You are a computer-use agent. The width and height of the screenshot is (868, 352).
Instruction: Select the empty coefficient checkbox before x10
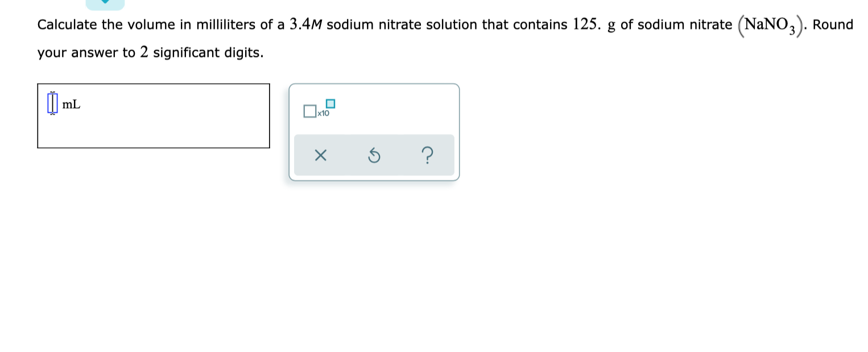309,110
